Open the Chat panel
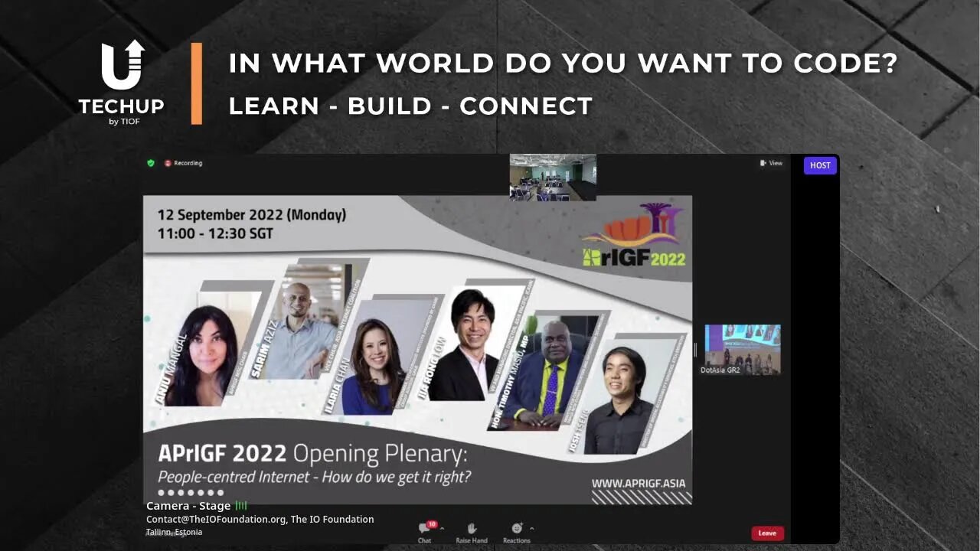The image size is (980, 551). 424,532
